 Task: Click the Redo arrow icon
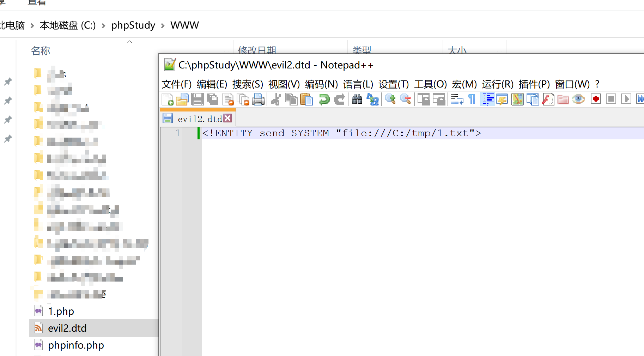[x=339, y=99]
